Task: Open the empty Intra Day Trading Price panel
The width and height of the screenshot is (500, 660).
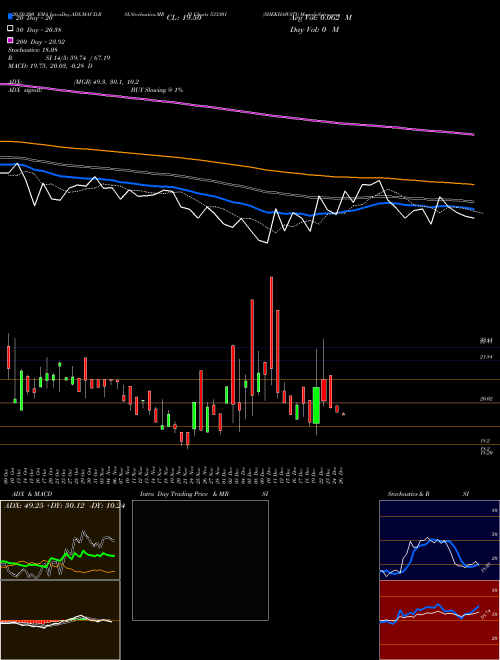Action: pos(200,560)
